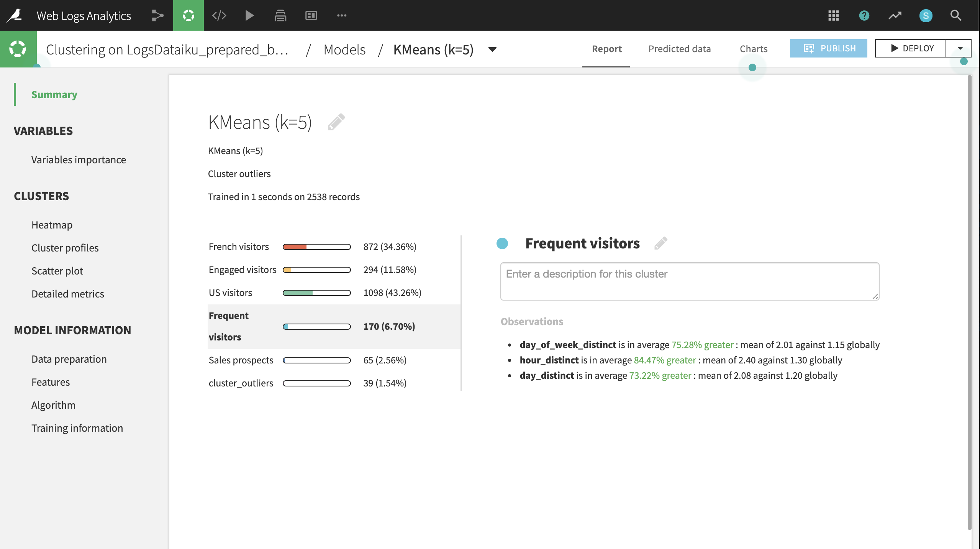Viewport: 980px width, 549px height.
Task: Expand the KMeans model selector dropdown
Action: (492, 49)
